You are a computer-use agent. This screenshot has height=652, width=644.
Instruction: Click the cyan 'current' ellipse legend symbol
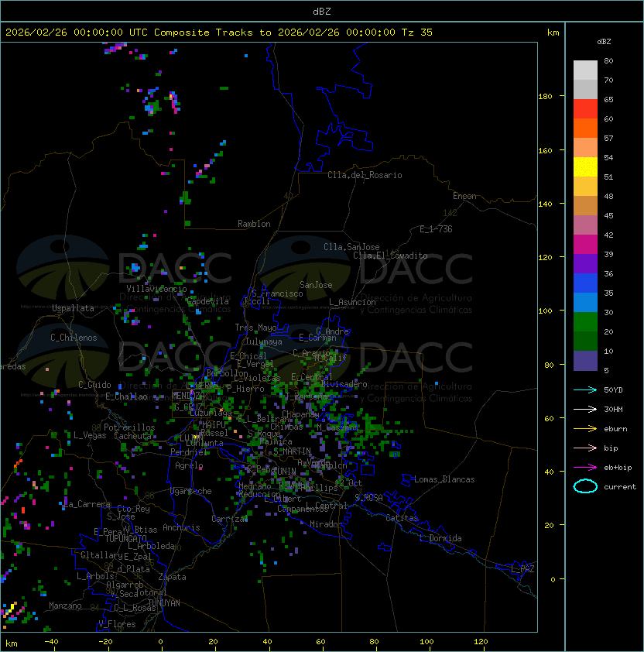click(x=585, y=486)
